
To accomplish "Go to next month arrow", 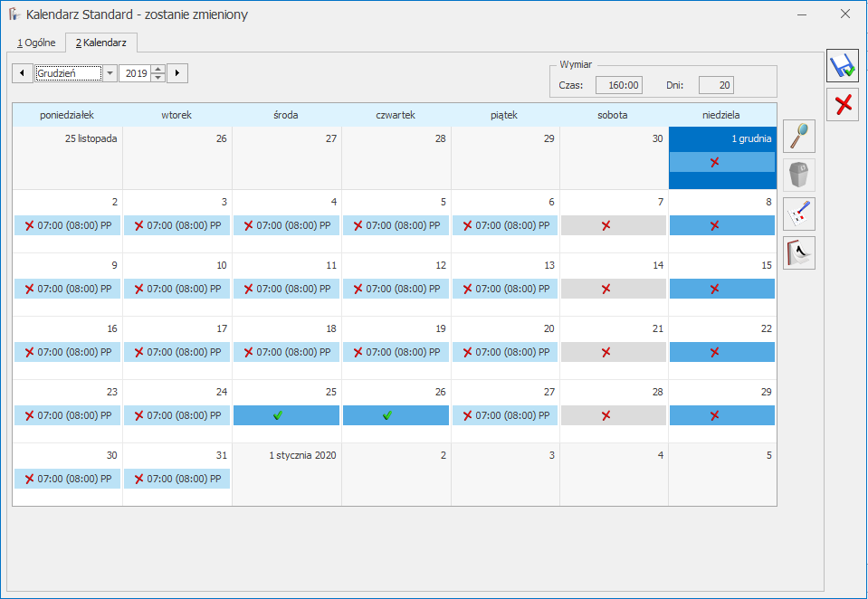I will click(177, 73).
